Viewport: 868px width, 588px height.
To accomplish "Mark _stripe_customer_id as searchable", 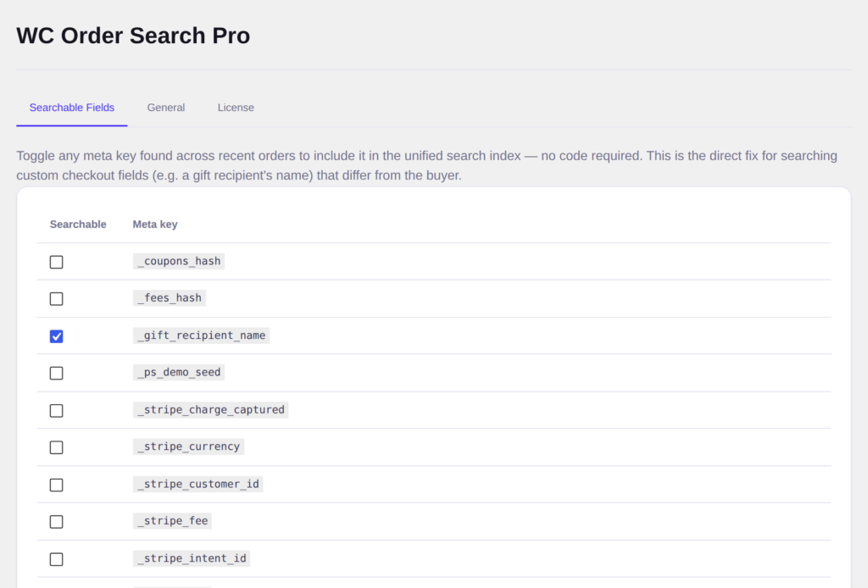I will pos(57,485).
